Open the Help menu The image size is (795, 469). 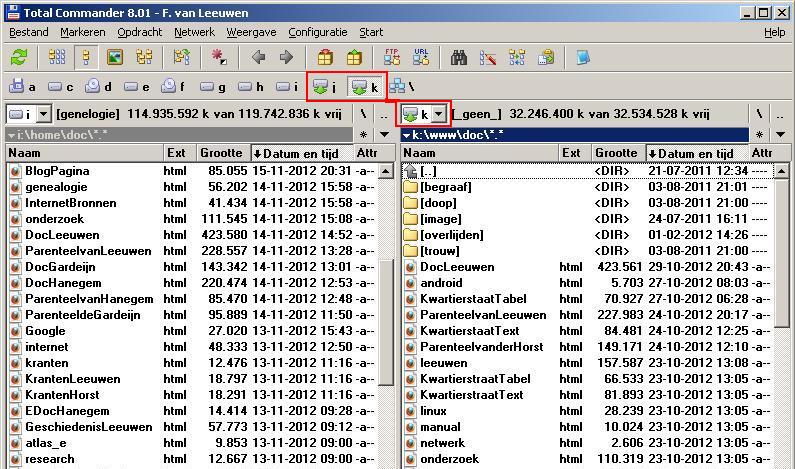point(774,32)
